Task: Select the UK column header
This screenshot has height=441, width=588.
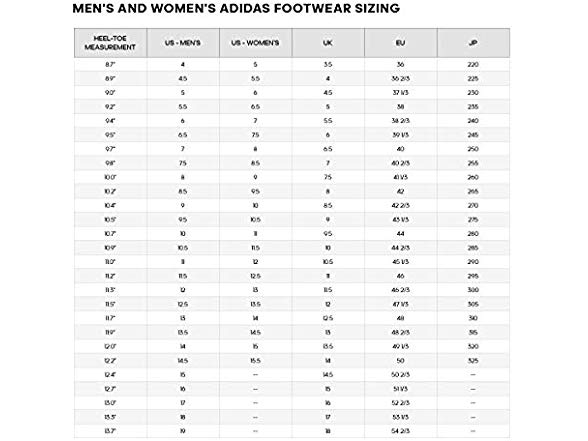Action: coord(328,43)
